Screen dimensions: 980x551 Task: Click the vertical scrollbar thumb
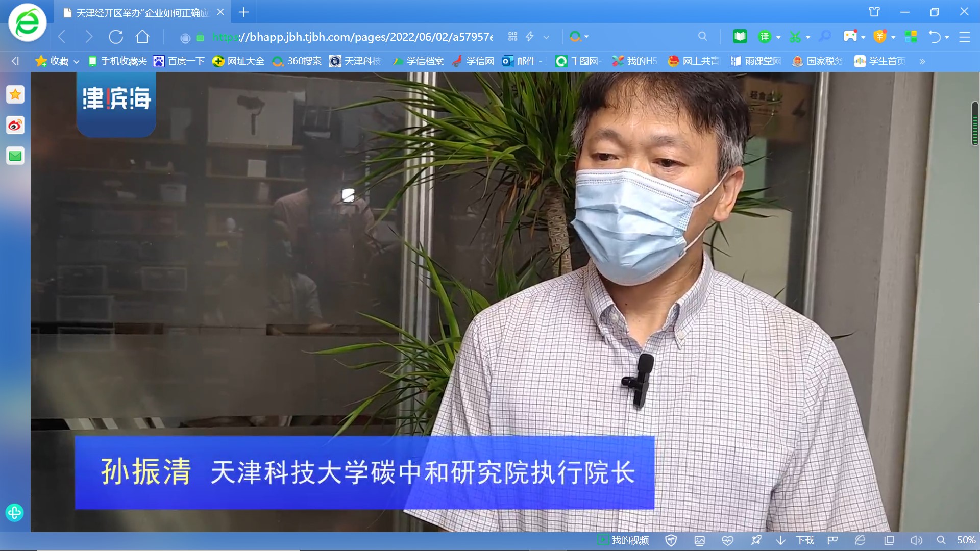(x=975, y=124)
